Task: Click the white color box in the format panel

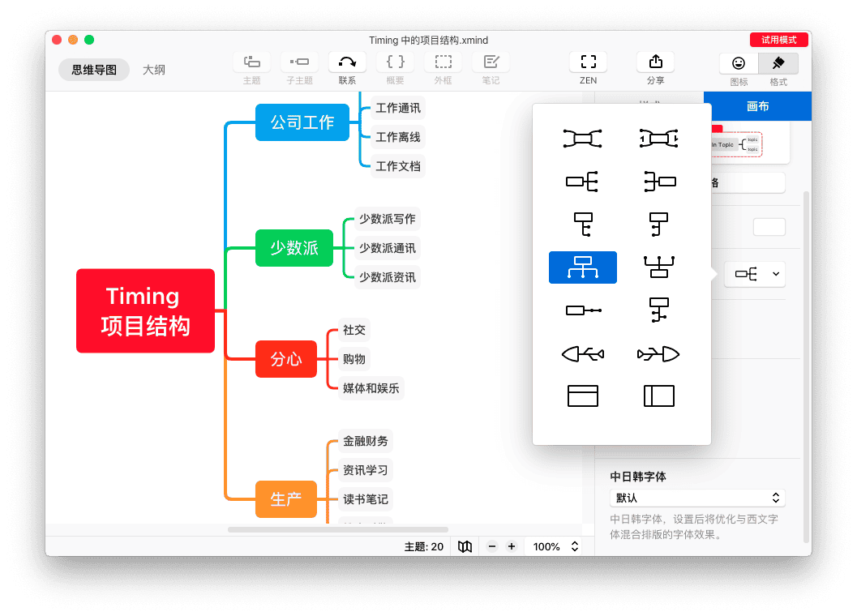Action: pyautogui.click(x=769, y=227)
